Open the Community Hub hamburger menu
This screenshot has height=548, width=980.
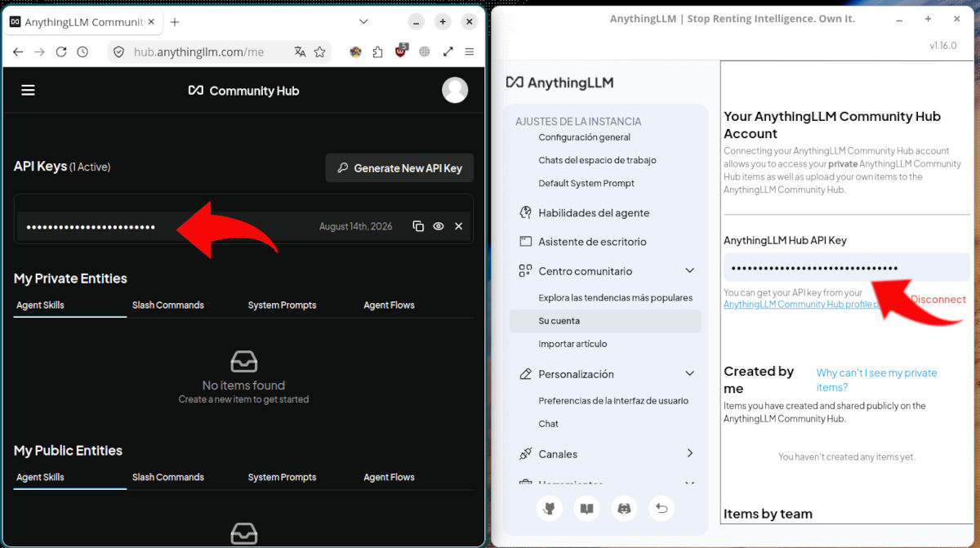tap(28, 90)
